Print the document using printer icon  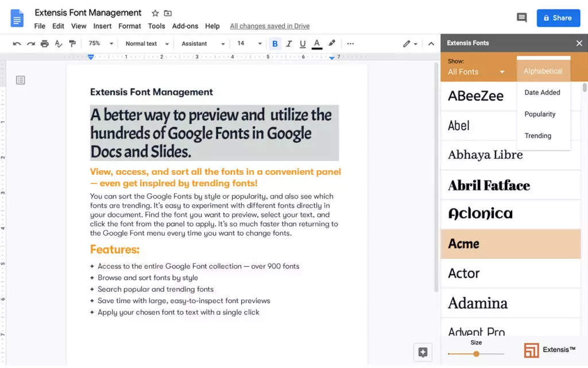point(44,44)
